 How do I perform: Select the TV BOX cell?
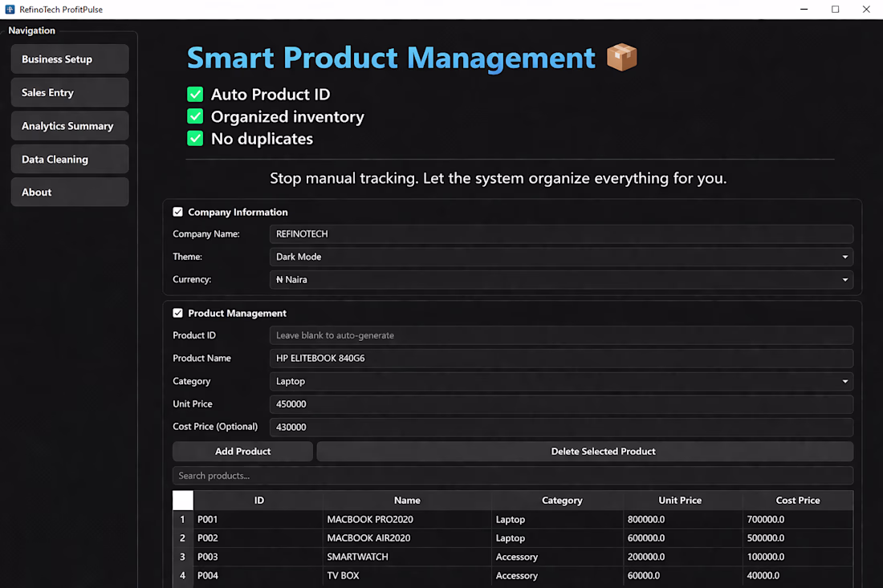pos(407,576)
